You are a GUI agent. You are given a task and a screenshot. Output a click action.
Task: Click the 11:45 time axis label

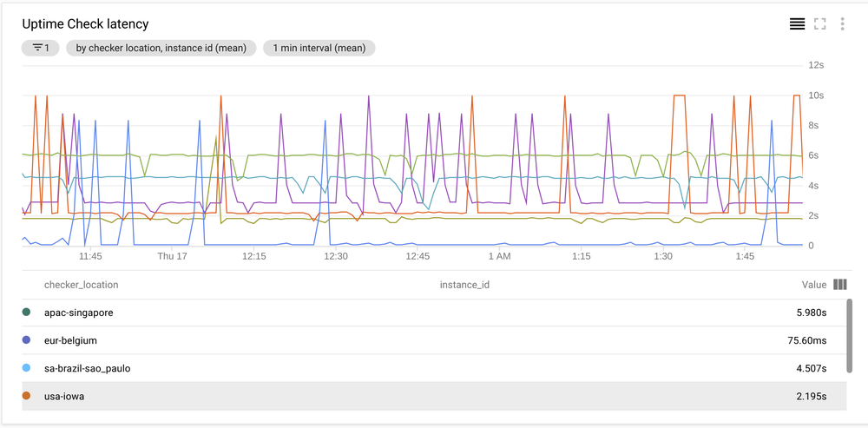click(x=90, y=256)
